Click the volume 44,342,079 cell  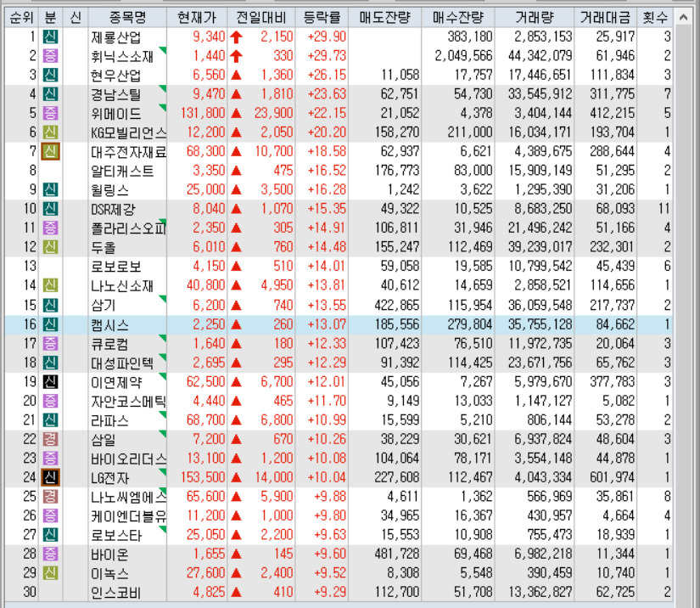tap(540, 56)
